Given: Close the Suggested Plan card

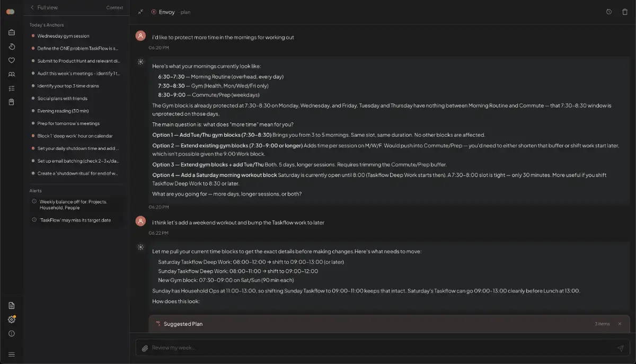Looking at the screenshot, I should pyautogui.click(x=620, y=324).
